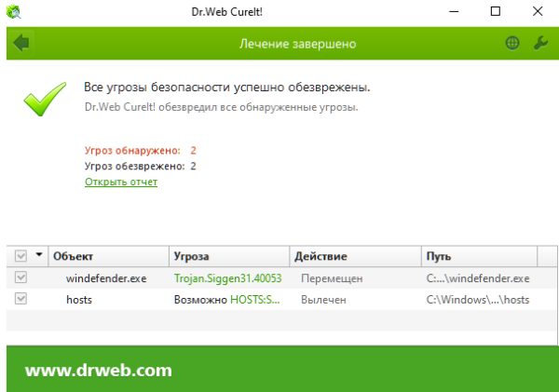
Task: Toggle checkbox for hosts row
Action: click(21, 299)
